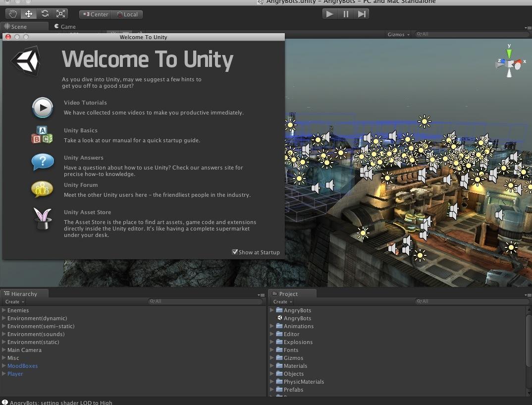Select the Scale tool
Image resolution: width=532 pixels, height=405 pixels.
pyautogui.click(x=60, y=14)
